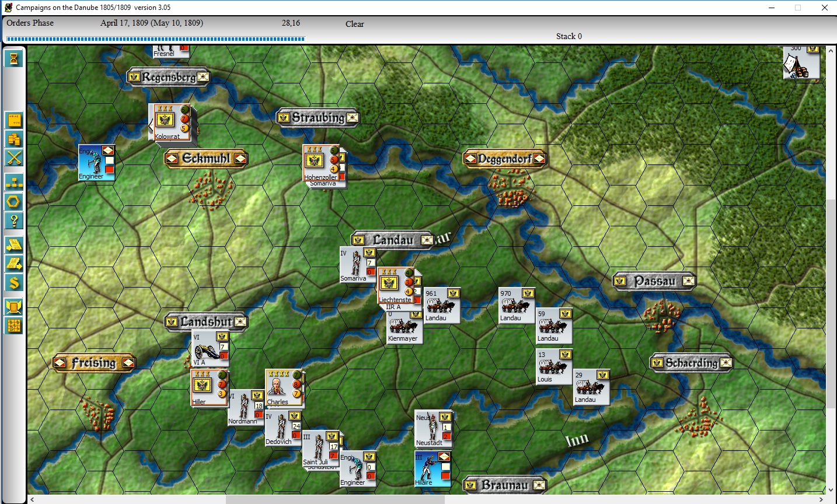Click the arrow-into-sheet load icon

[x=14, y=245]
